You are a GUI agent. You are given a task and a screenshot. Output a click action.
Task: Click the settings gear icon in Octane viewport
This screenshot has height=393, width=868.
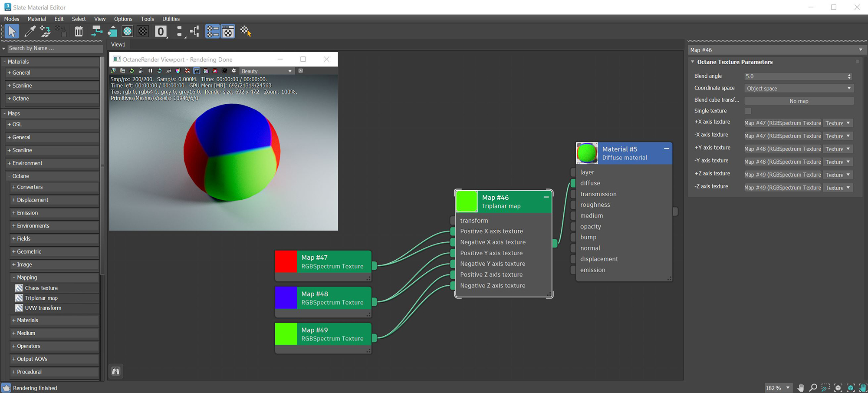point(234,71)
